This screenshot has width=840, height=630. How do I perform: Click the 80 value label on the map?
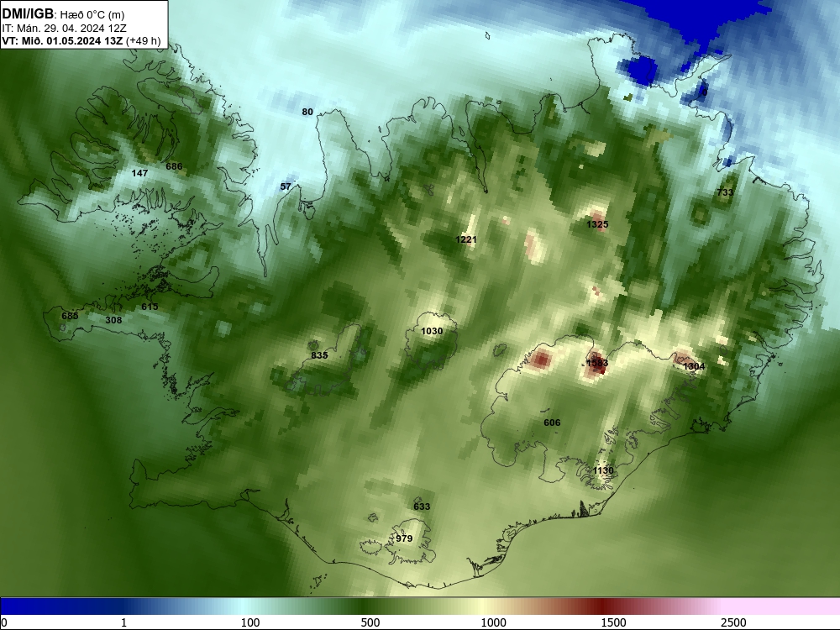(x=307, y=112)
